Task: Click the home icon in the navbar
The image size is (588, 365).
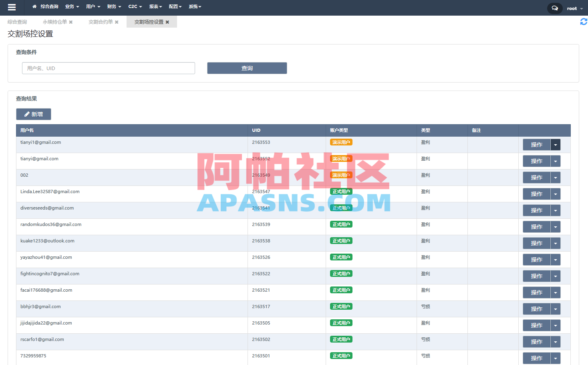Action: coord(34,6)
